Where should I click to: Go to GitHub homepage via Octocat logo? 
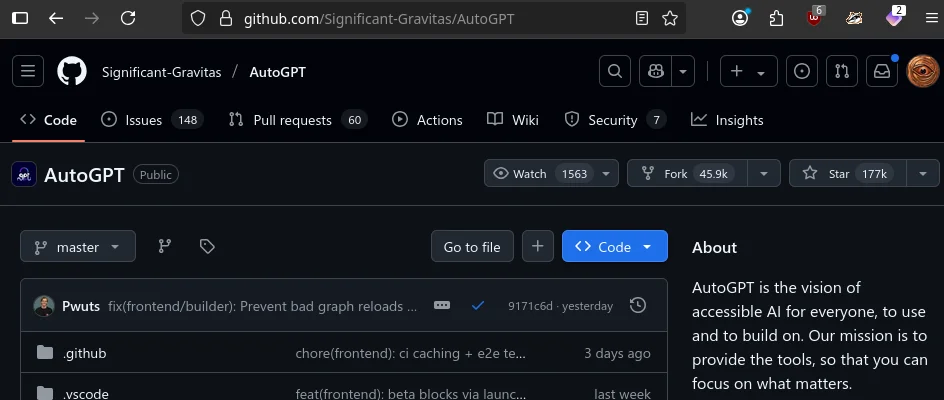pyautogui.click(x=72, y=71)
